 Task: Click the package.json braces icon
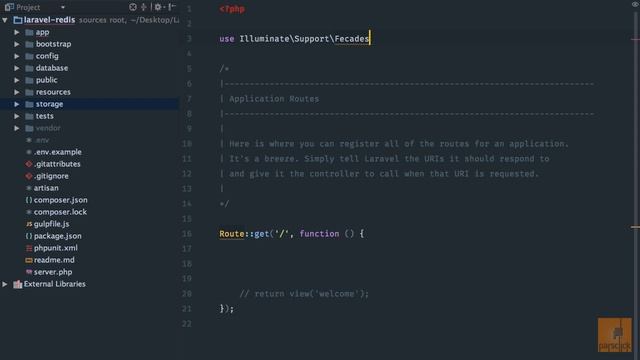pos(29,236)
